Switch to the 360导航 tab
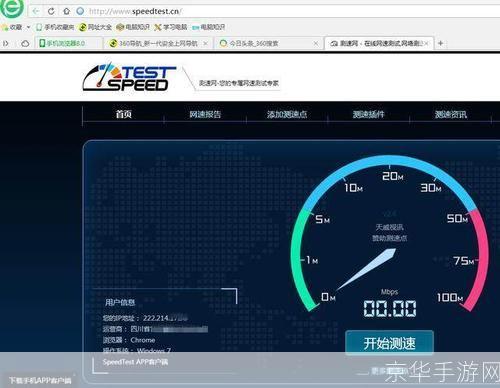Image resolution: width=500 pixels, height=388 pixels. (158, 43)
